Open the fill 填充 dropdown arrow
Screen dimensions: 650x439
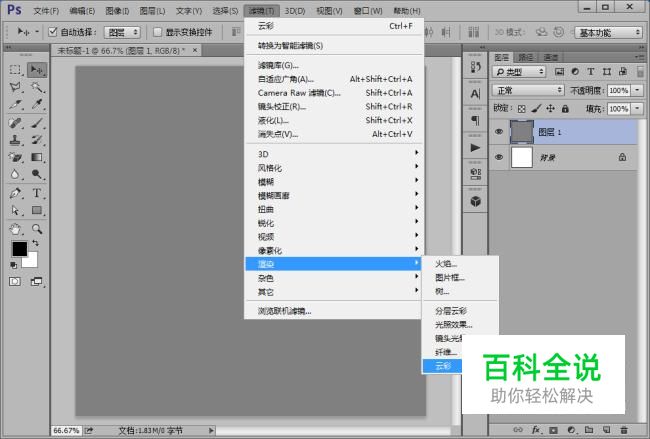point(637,109)
